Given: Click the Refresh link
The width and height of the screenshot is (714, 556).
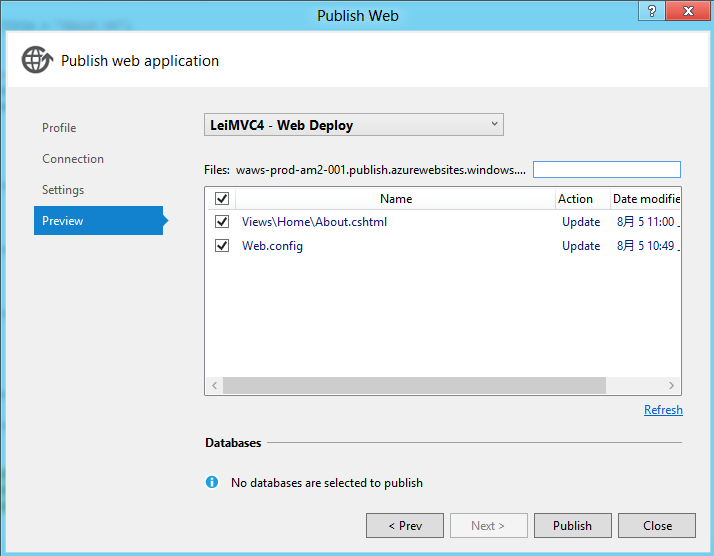Looking at the screenshot, I should tap(663, 410).
